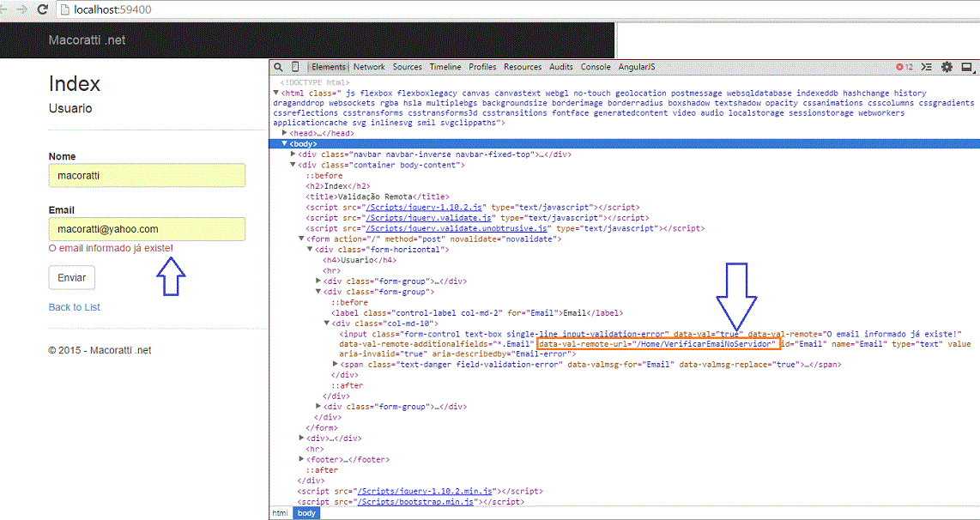Show the DevTools console drawer icon
980x520 pixels.
(x=928, y=67)
